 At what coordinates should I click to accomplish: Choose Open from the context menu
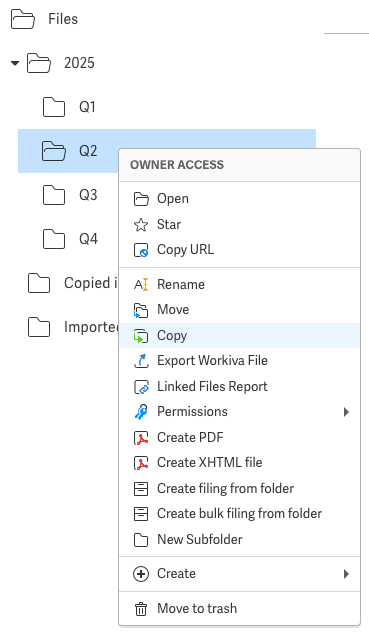(x=239, y=199)
